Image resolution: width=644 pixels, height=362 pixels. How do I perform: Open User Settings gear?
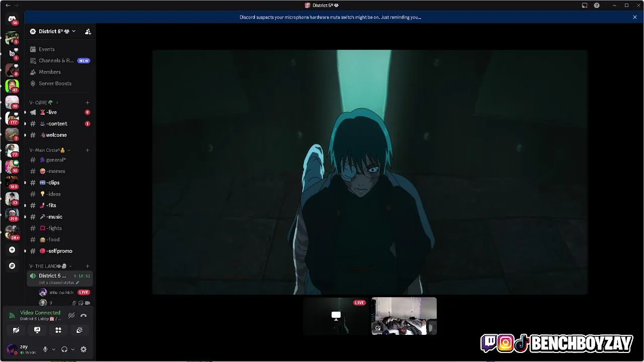point(84,349)
